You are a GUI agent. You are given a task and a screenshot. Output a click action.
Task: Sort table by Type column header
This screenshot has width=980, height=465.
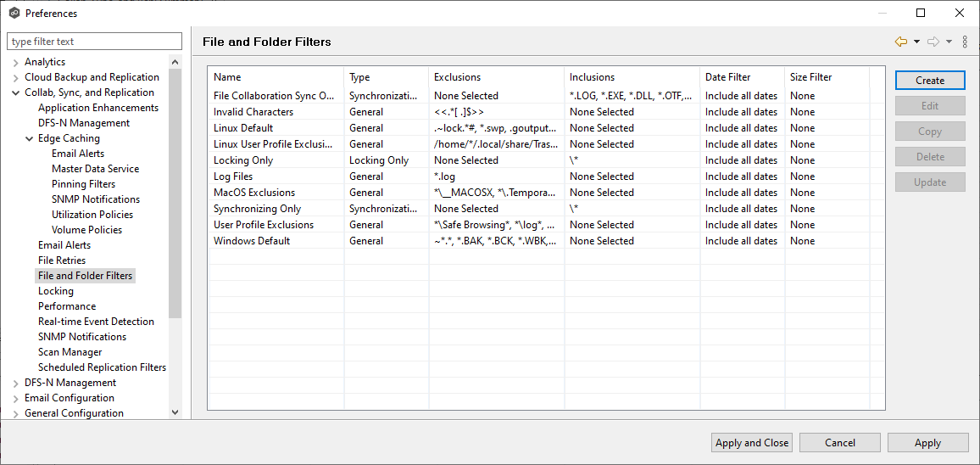coord(387,77)
